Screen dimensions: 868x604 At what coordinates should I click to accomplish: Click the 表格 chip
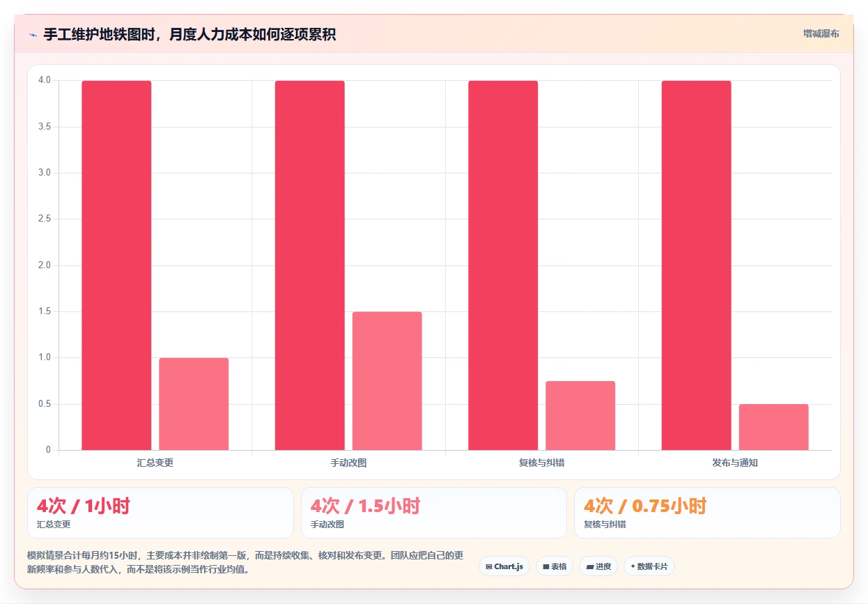pyautogui.click(x=555, y=566)
